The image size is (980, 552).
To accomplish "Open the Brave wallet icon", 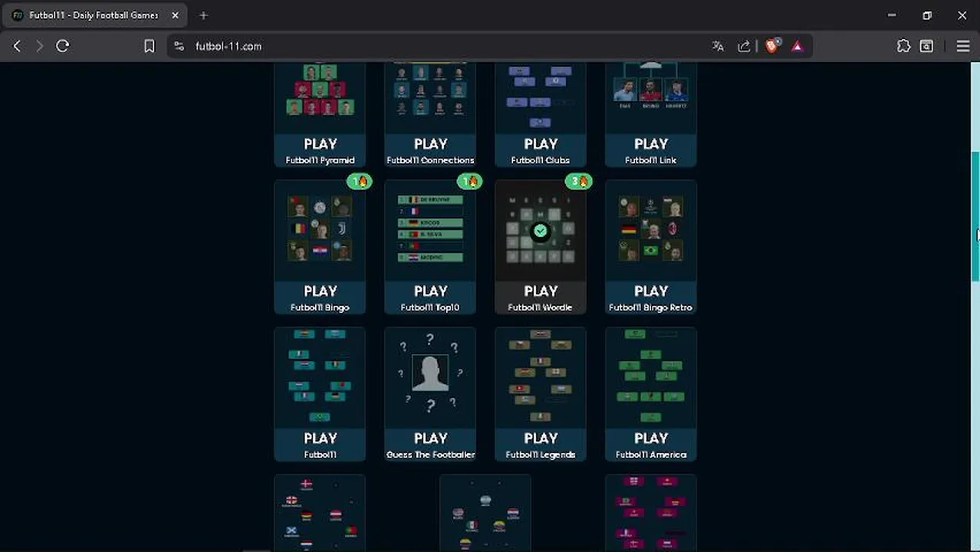I will click(x=926, y=46).
